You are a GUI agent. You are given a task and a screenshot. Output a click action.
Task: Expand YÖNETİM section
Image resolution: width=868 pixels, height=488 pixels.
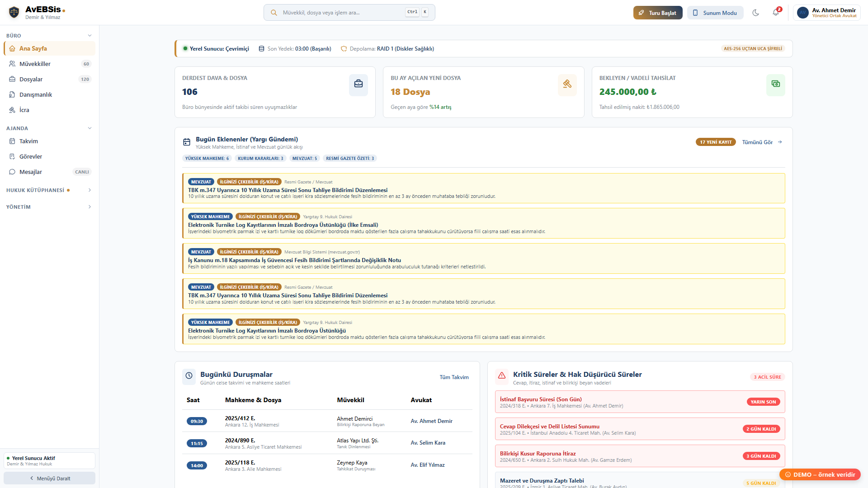pos(49,207)
